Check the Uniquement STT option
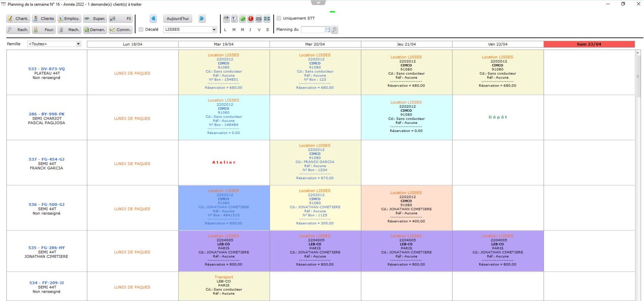This screenshot has width=644, height=301. coord(278,18)
